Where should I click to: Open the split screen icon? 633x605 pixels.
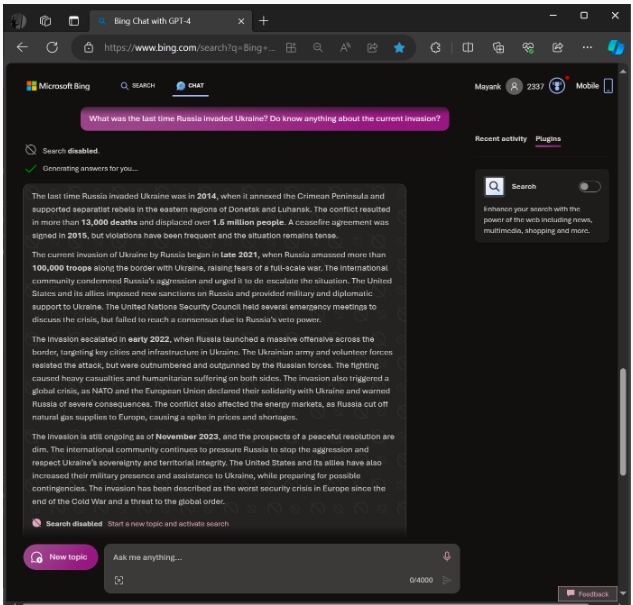467,47
